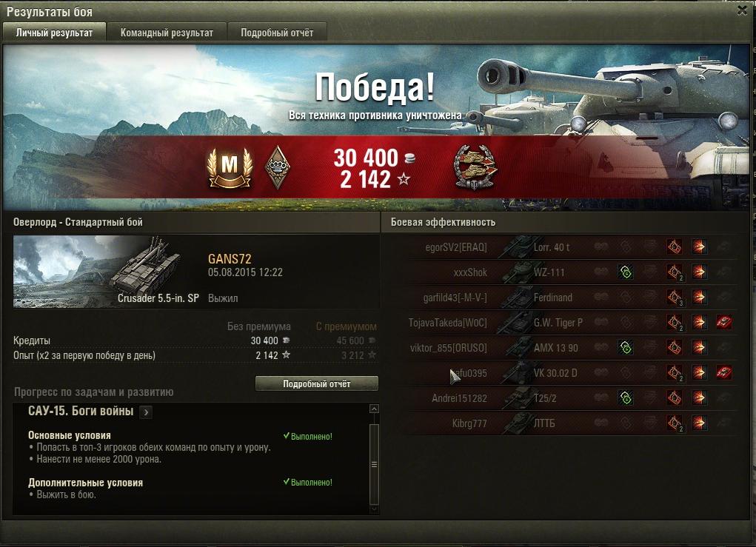Image resolution: width=756 pixels, height=547 pixels.
Task: Click the Подробный отчёт button
Action: tap(317, 383)
